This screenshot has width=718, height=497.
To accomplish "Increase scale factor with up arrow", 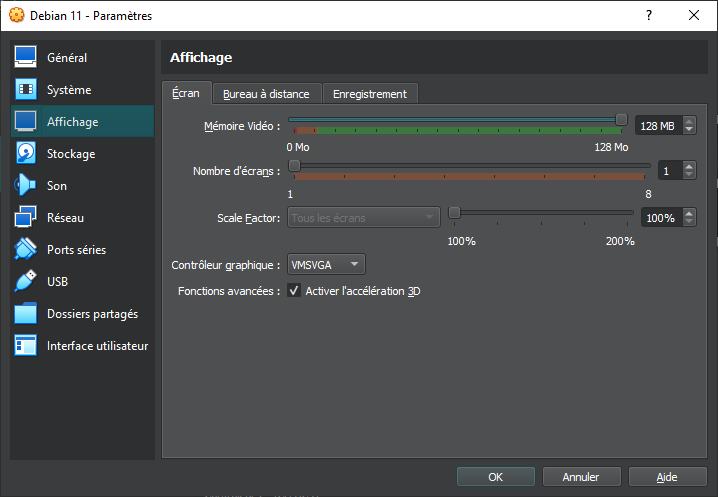I will tap(689, 213).
